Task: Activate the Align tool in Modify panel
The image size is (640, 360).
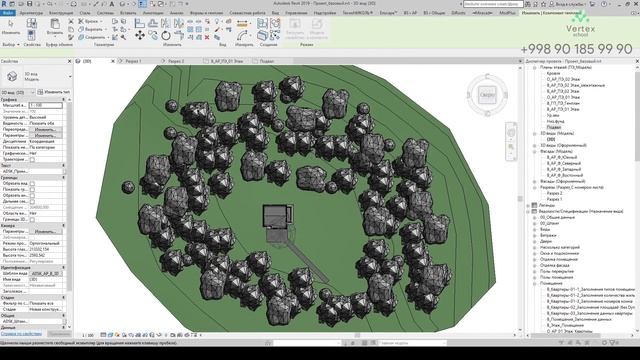Action: [140, 23]
